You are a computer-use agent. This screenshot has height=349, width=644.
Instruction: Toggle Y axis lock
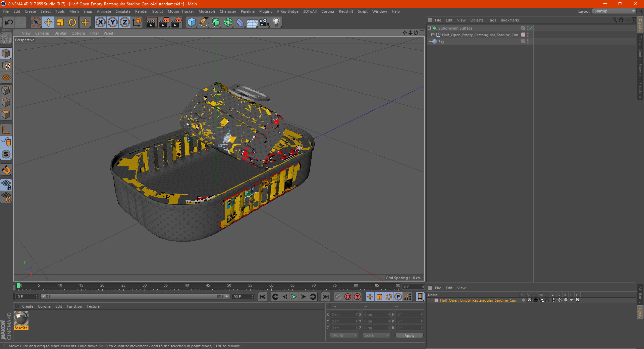(113, 22)
